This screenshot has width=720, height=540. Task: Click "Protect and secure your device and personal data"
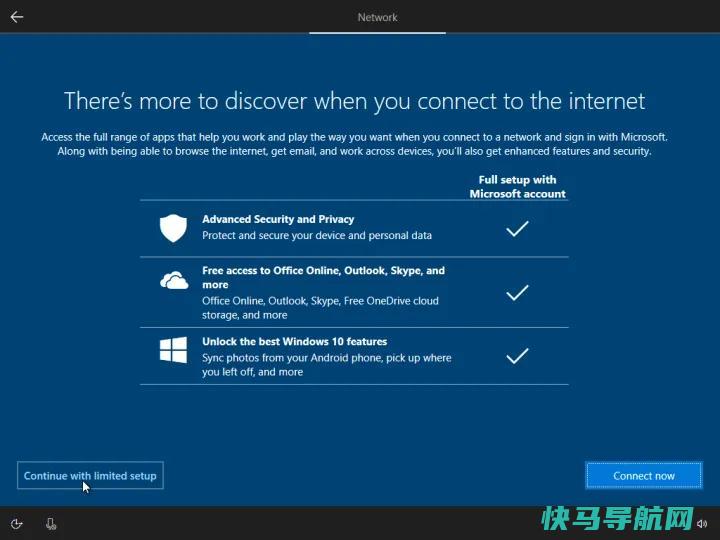coord(317,236)
